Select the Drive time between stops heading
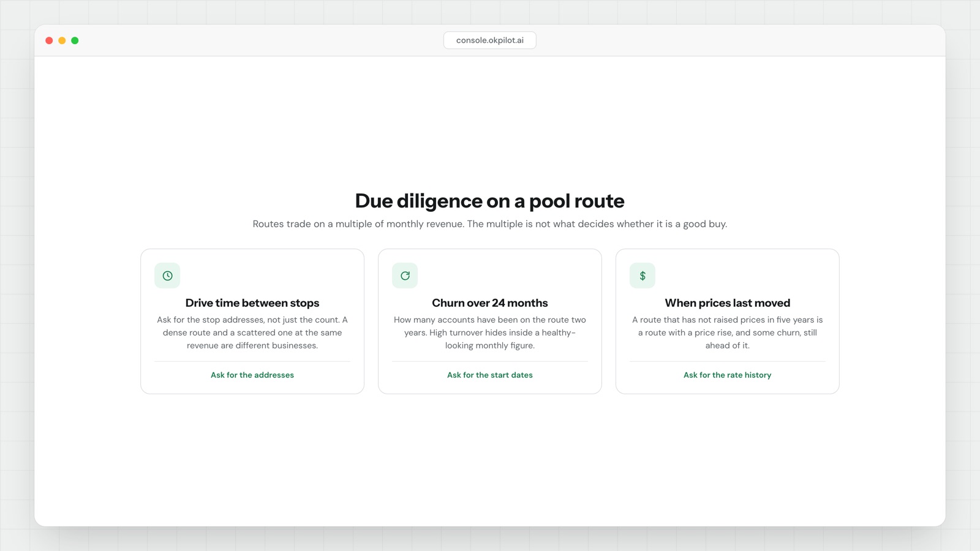 point(252,303)
